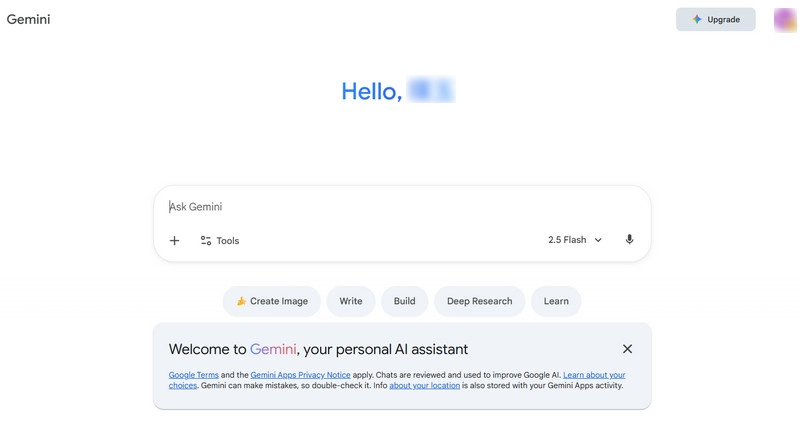Click the Gemini logo text

coord(28,19)
